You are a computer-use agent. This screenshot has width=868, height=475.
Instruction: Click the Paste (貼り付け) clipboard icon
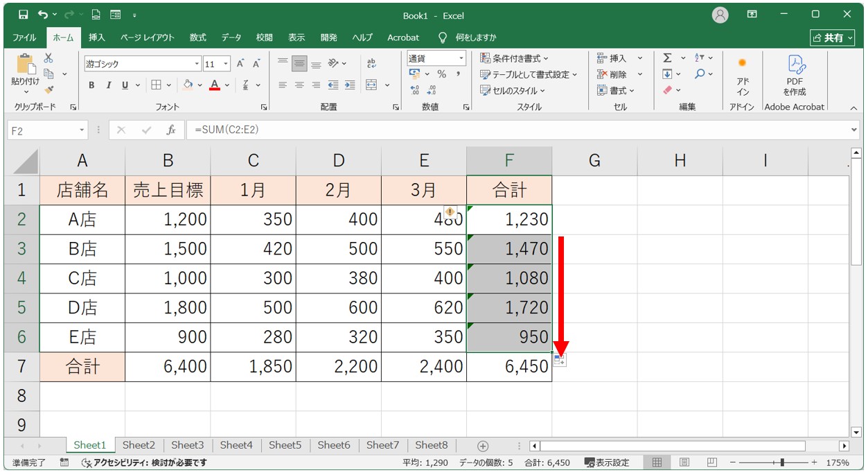(26, 64)
